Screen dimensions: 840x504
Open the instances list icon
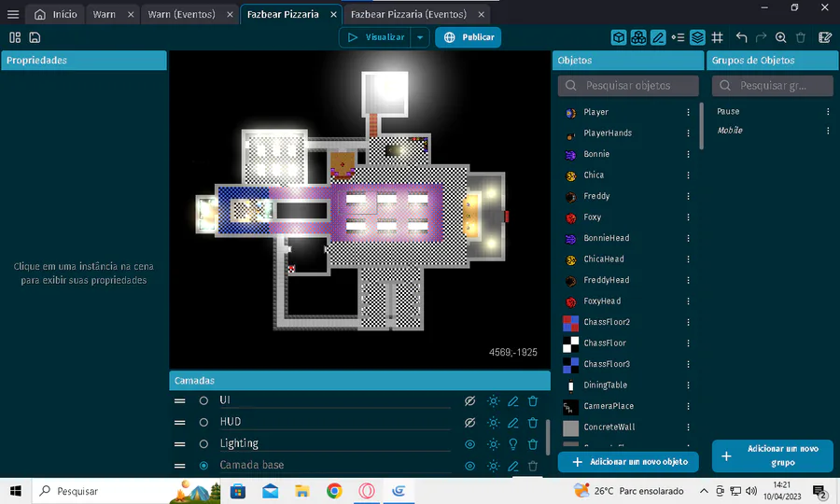[x=678, y=37]
